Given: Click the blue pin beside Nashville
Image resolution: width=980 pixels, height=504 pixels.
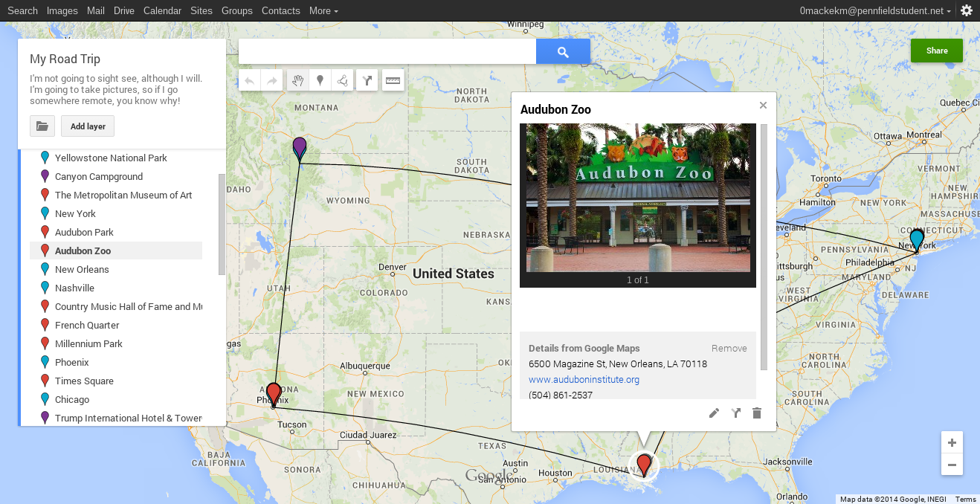Looking at the screenshot, I should pos(45,288).
